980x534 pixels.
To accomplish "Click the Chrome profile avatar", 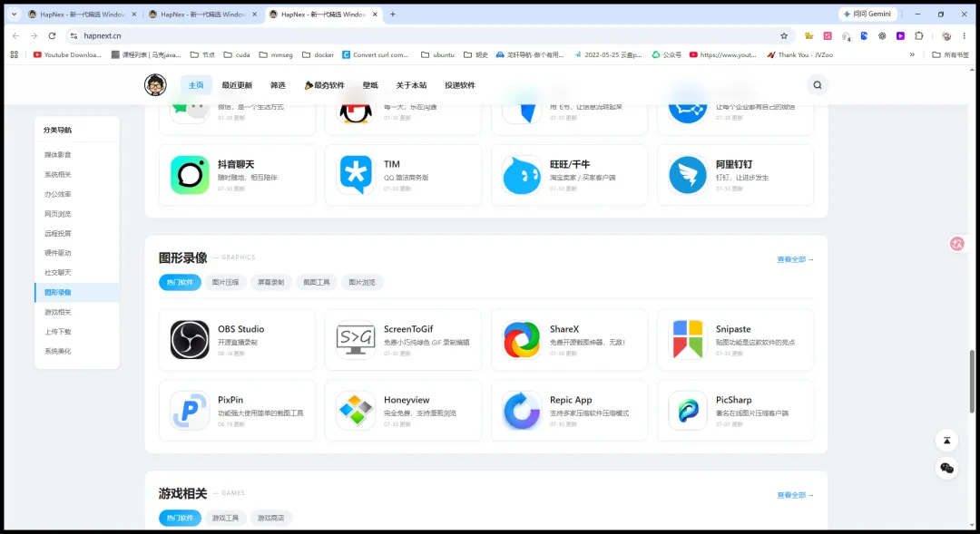I will [x=946, y=35].
